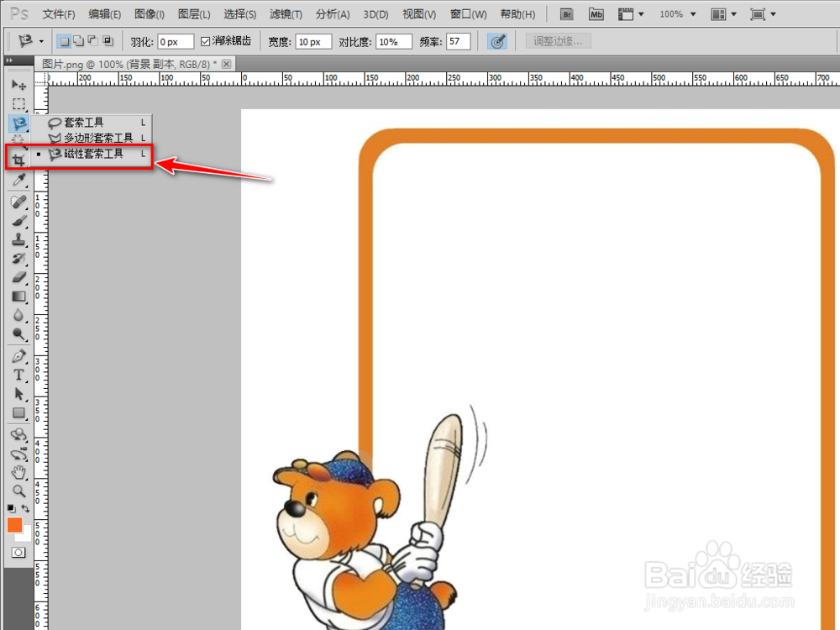This screenshot has height=630, width=840.
Task: Select the Zoom tool
Action: pos(18,491)
